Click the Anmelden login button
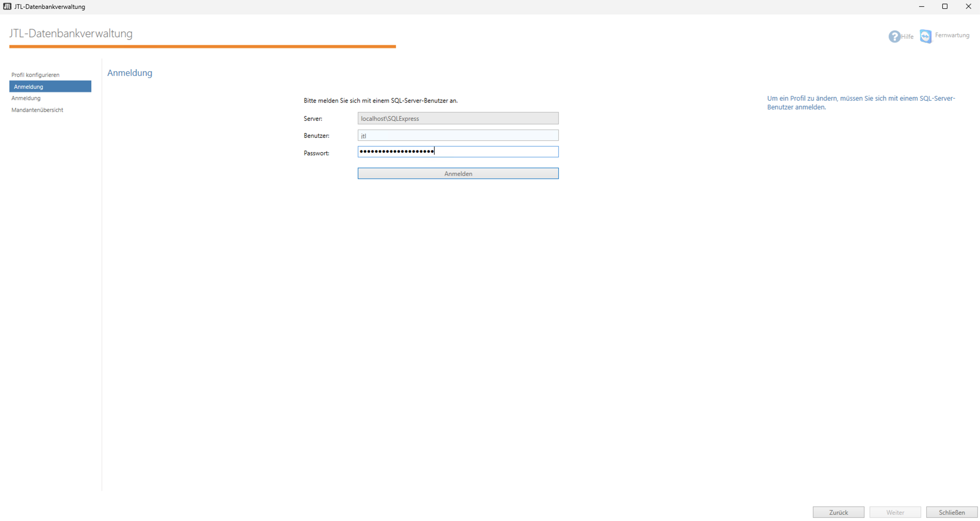 tap(458, 174)
